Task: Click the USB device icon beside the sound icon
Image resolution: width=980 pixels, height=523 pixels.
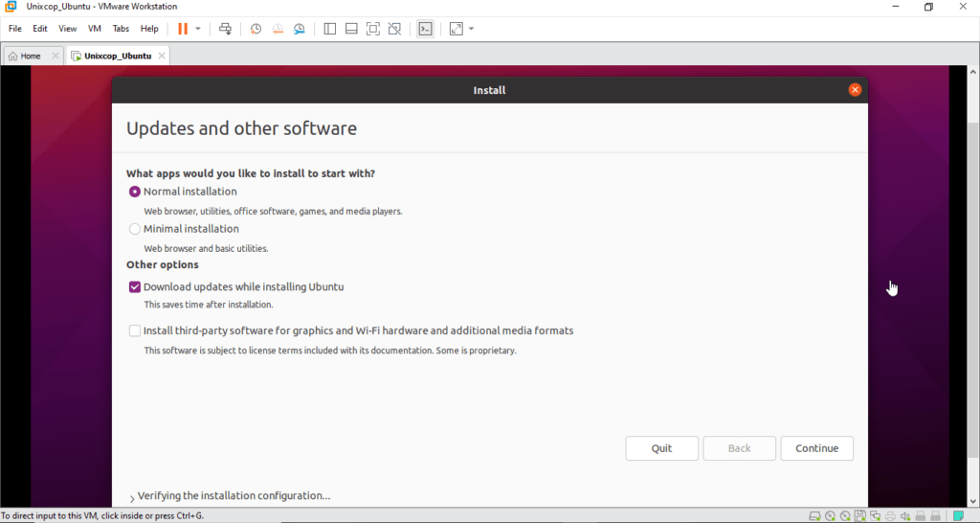Action: click(x=920, y=516)
